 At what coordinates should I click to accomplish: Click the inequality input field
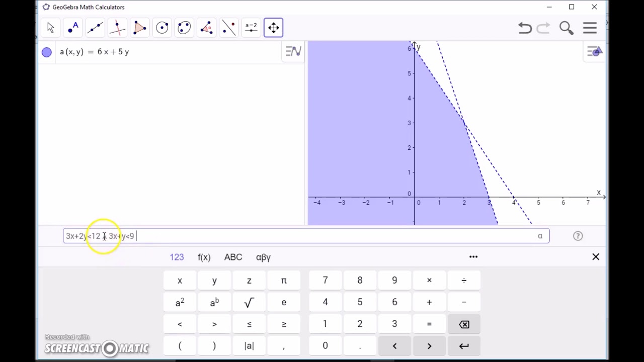pos(306,236)
